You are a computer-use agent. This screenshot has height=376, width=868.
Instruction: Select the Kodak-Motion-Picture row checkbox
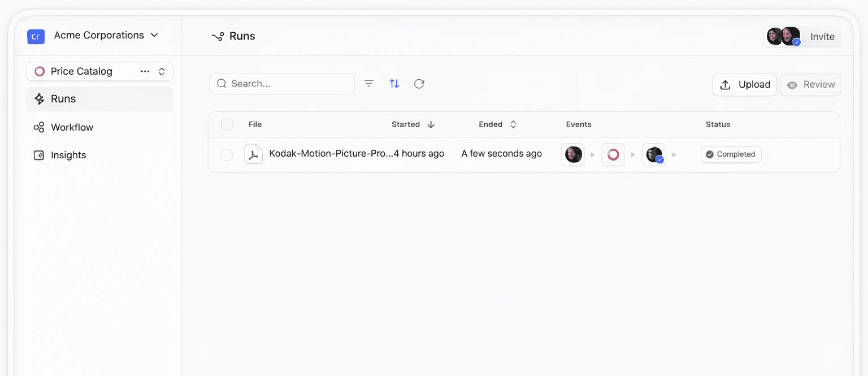(x=227, y=154)
